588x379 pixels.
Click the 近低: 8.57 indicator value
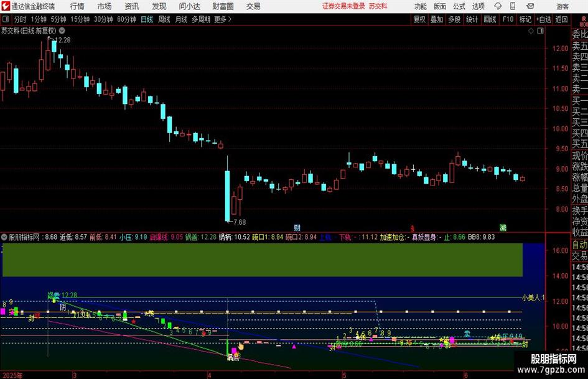tap(73, 237)
